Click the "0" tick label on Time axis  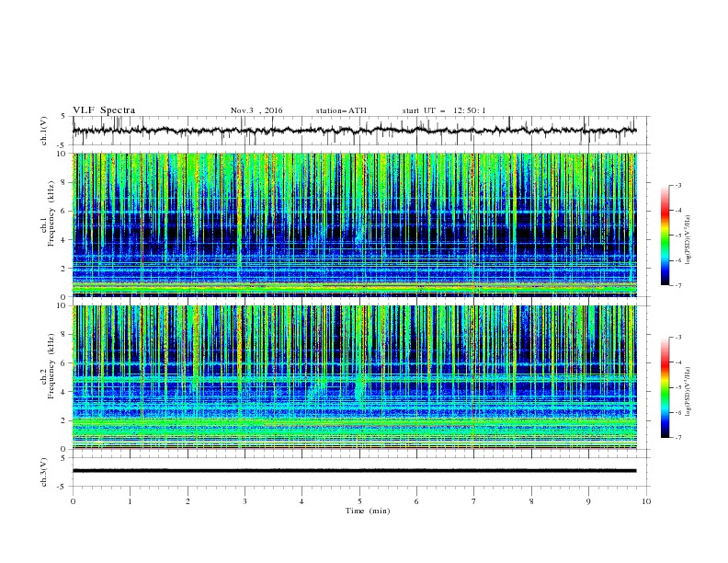pos(73,501)
